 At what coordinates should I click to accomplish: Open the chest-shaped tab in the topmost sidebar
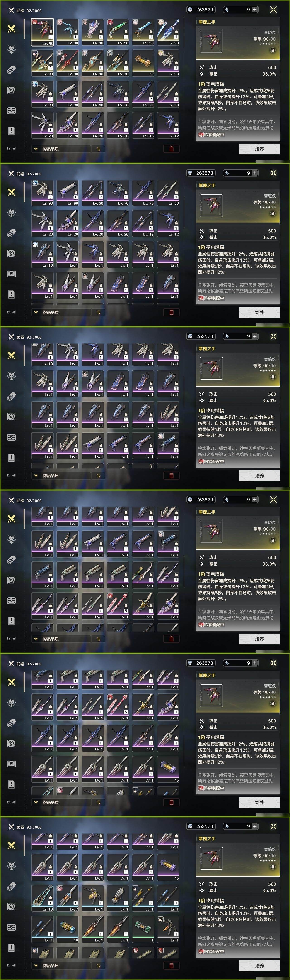tap(11, 111)
